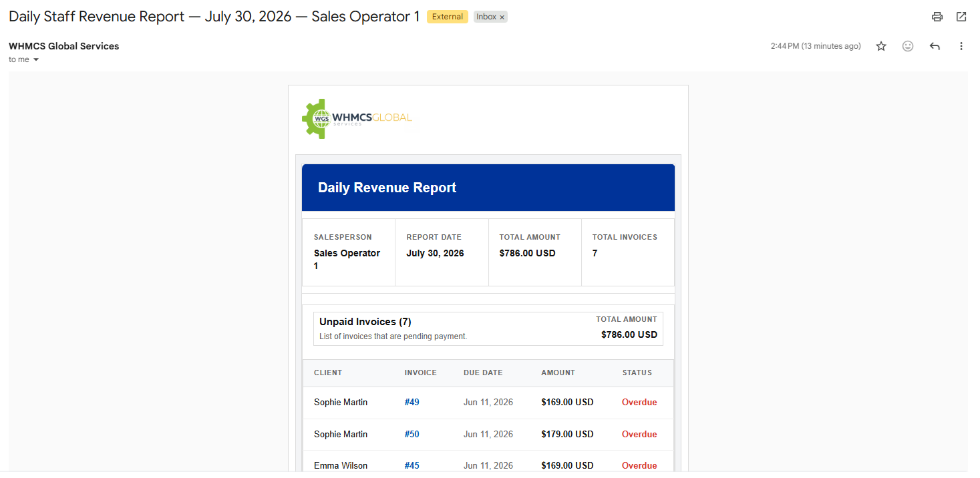This screenshot has width=980, height=478.
Task: Expand 'to me' recipient details arrow
Action: click(x=36, y=60)
